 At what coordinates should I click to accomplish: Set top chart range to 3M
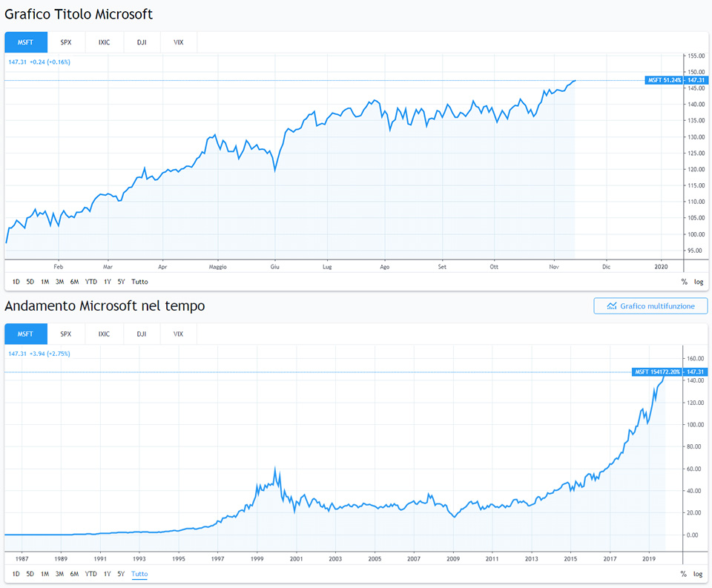point(59,282)
